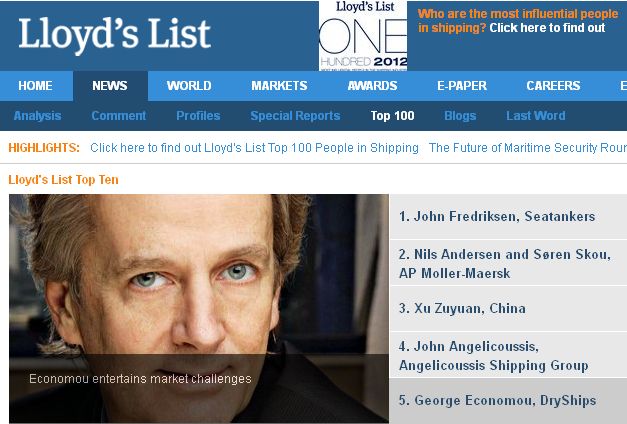Go to the HOME tab
627x424 pixels.
(36, 86)
